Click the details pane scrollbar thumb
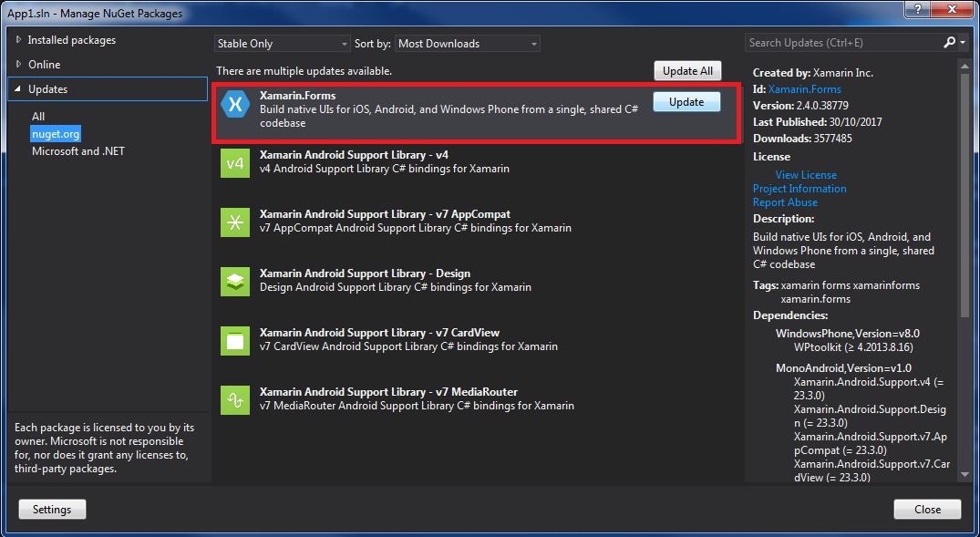This screenshot has height=537, width=980. [965, 194]
